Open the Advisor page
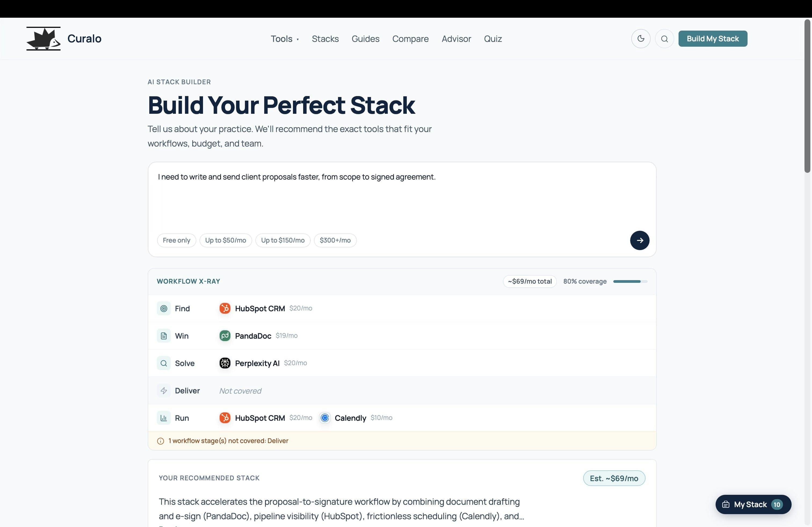 (456, 39)
